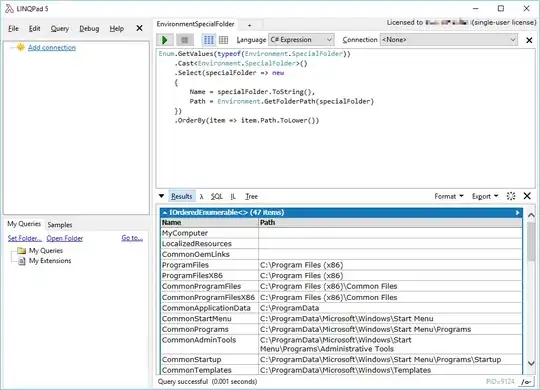Open the Query menu

[x=60, y=29]
